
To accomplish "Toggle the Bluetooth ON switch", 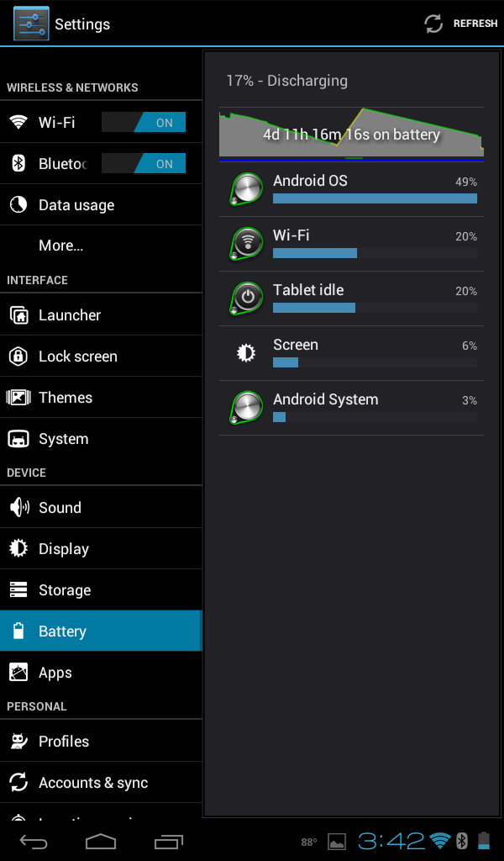I will point(144,164).
